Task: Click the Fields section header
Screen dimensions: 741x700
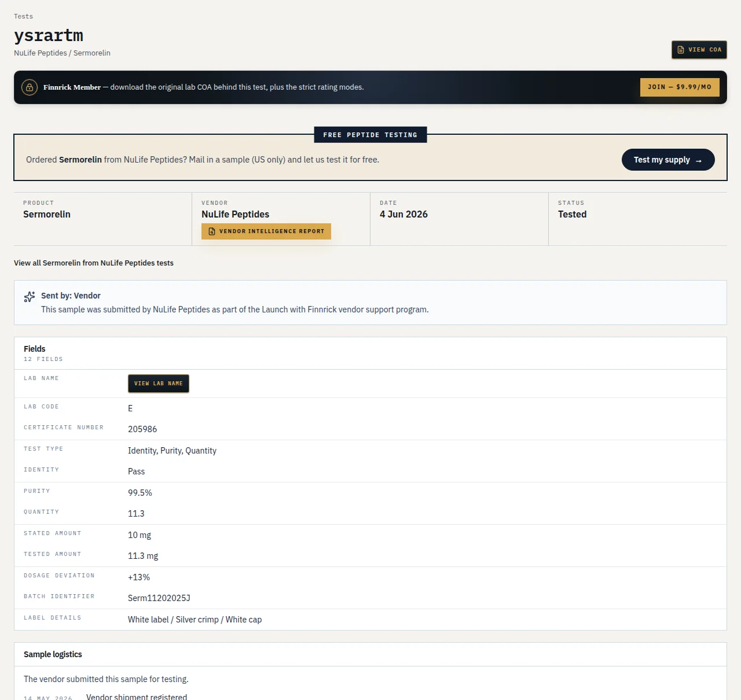Action: point(35,349)
